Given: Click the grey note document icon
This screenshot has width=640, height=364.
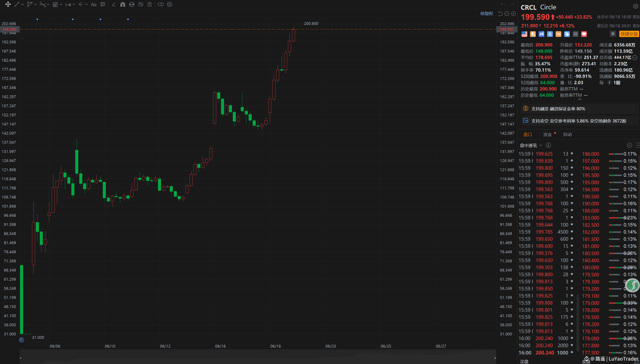Looking at the screenshot, I should coord(576,34).
